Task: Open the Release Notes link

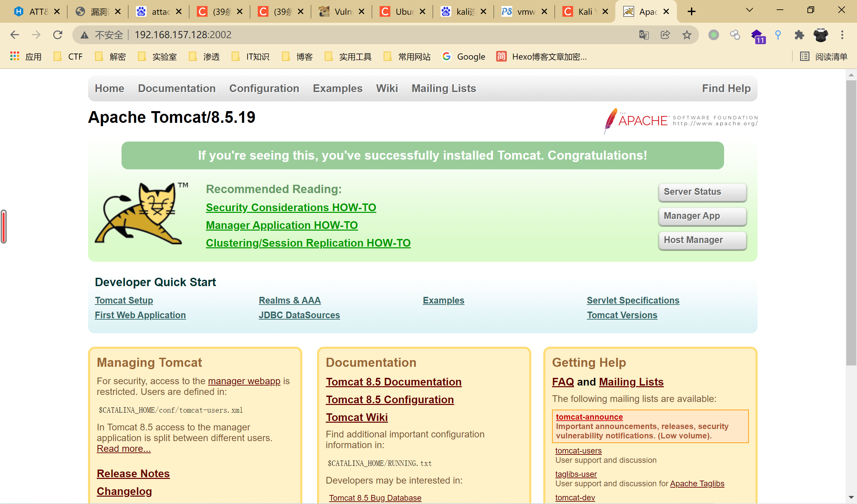Action: [133, 474]
